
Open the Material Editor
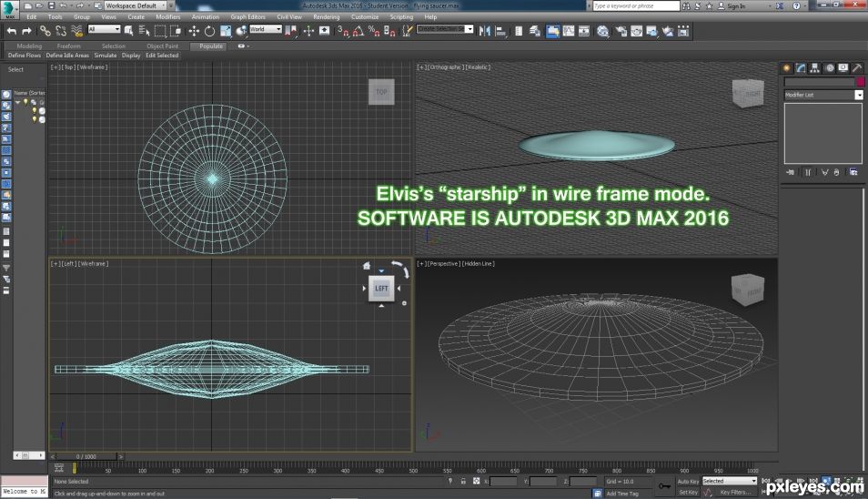click(603, 31)
